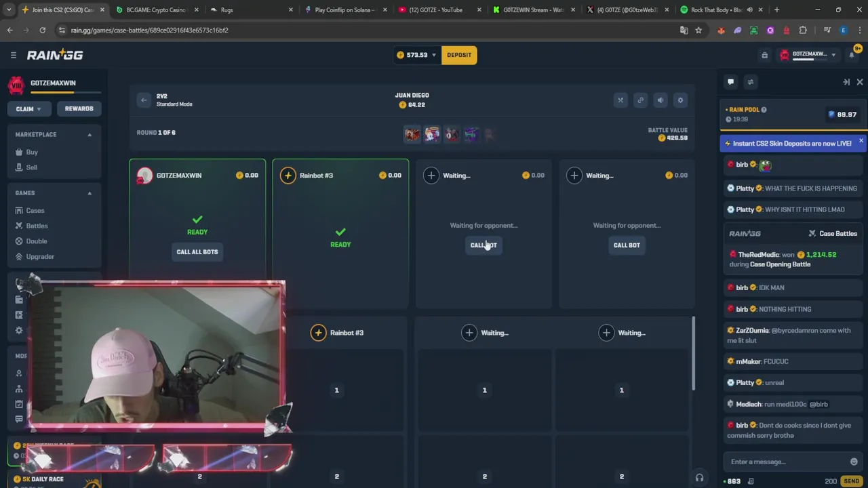Call bot for the third player slot
Image resolution: width=868 pixels, height=488 pixels.
click(484, 245)
